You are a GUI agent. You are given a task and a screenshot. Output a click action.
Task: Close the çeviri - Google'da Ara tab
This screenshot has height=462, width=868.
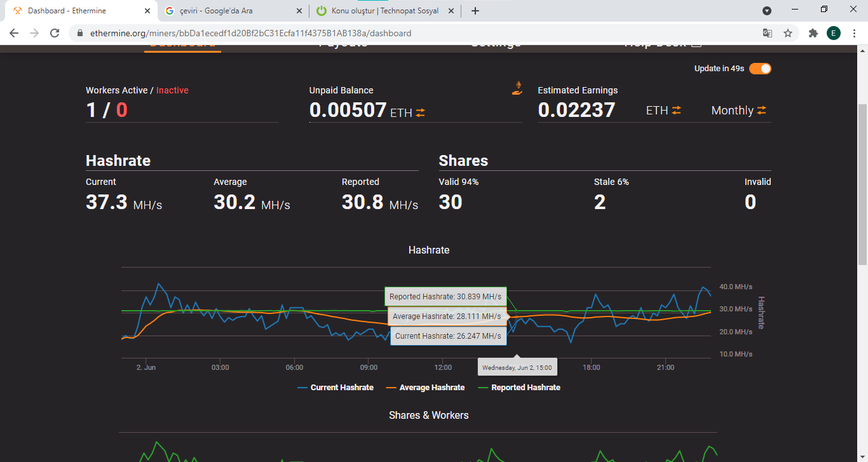pyautogui.click(x=299, y=11)
